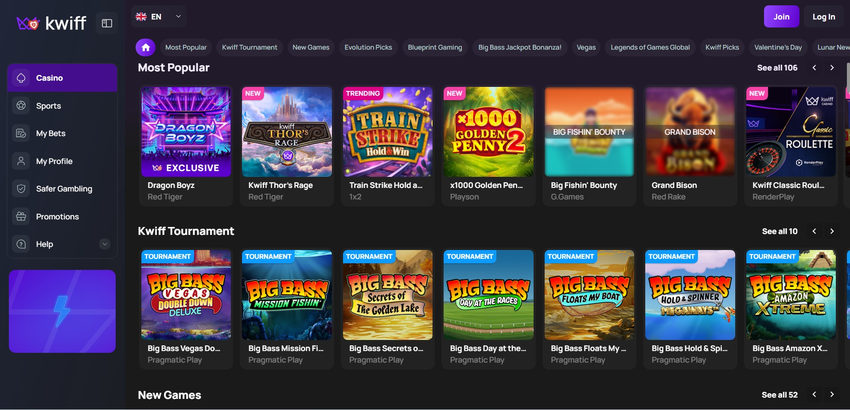The image size is (850, 410).
Task: Open the EN language dropdown
Action: 159,17
